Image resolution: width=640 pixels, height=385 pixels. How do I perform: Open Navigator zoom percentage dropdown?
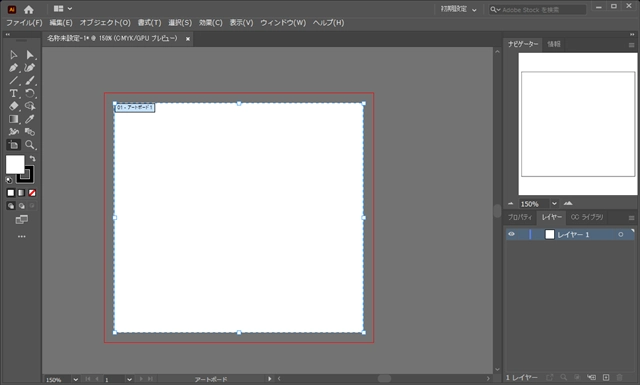click(554, 203)
